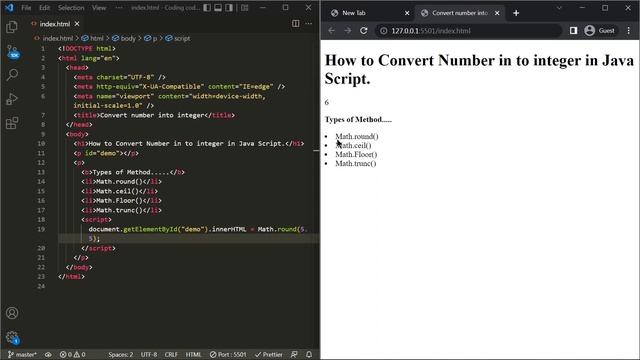This screenshot has height=360, width=640.
Task: Click index.html in the breadcrumb
Action: pyautogui.click(x=58, y=38)
